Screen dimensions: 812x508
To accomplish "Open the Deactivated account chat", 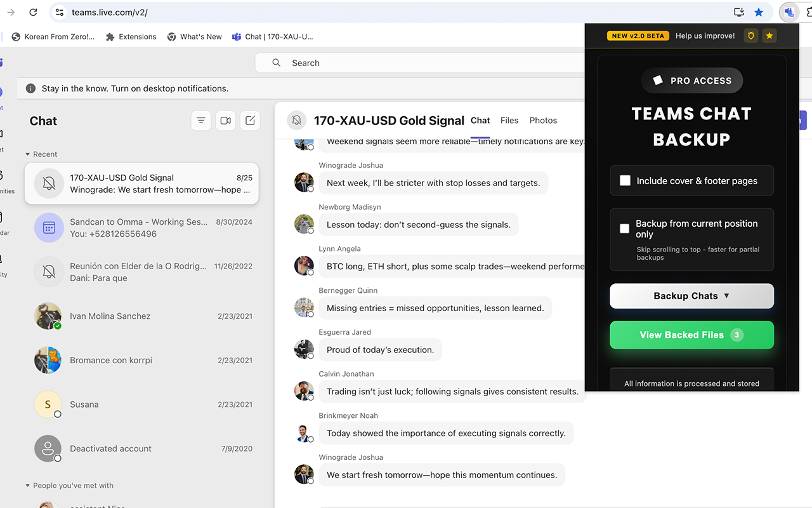I will [141, 448].
